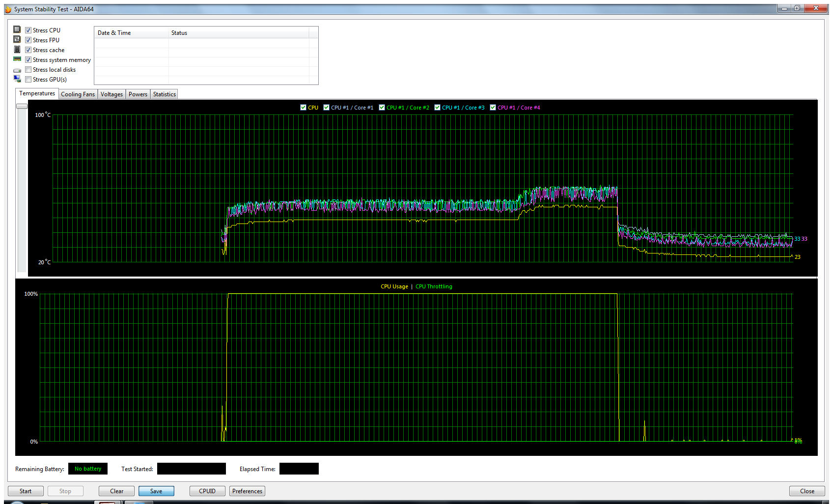
Task: Click the AIDA64 flame icon in title bar
Action: [8, 9]
